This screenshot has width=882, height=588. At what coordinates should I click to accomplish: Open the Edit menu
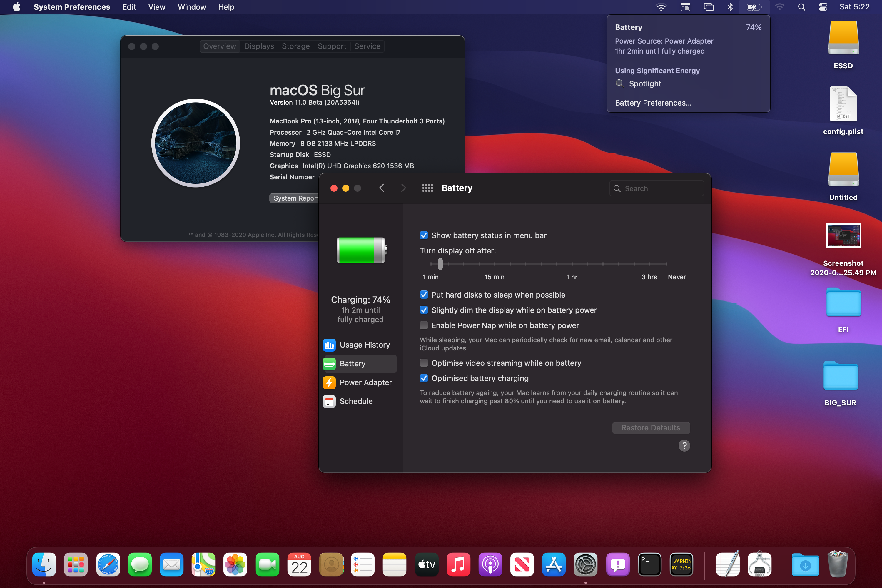[x=129, y=7]
